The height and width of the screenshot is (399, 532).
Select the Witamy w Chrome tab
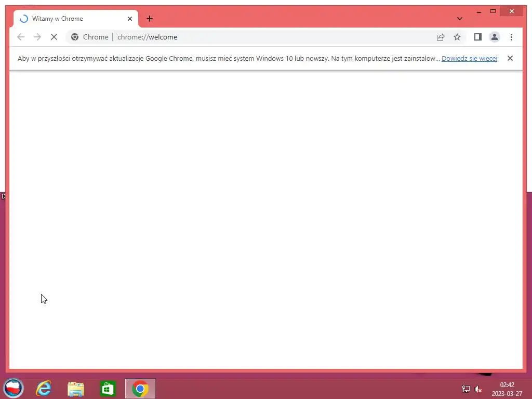point(76,19)
